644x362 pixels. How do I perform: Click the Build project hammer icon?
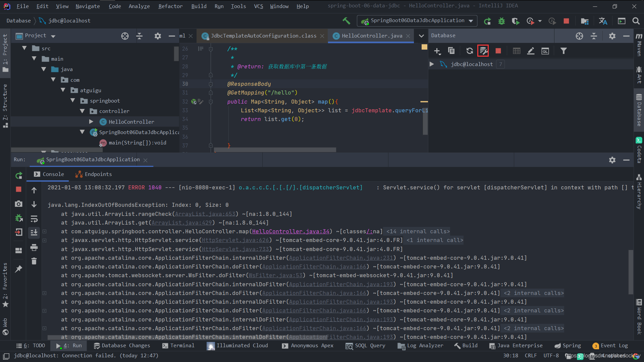(346, 21)
